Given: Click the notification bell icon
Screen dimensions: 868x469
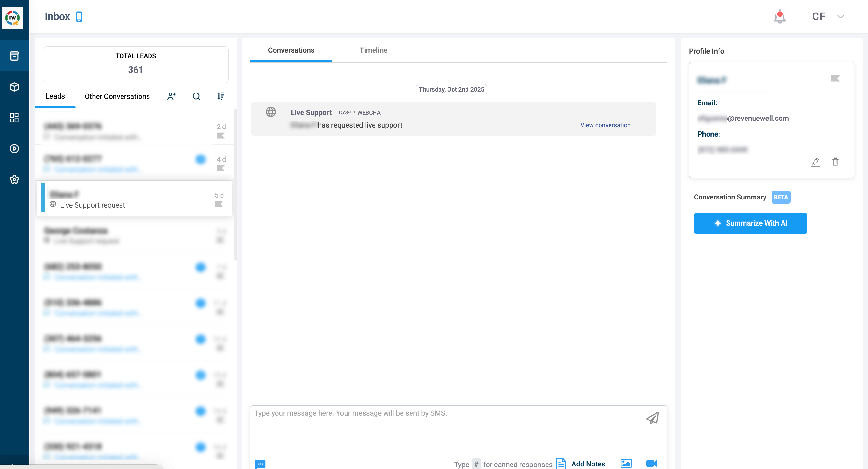Looking at the screenshot, I should coord(779,16).
